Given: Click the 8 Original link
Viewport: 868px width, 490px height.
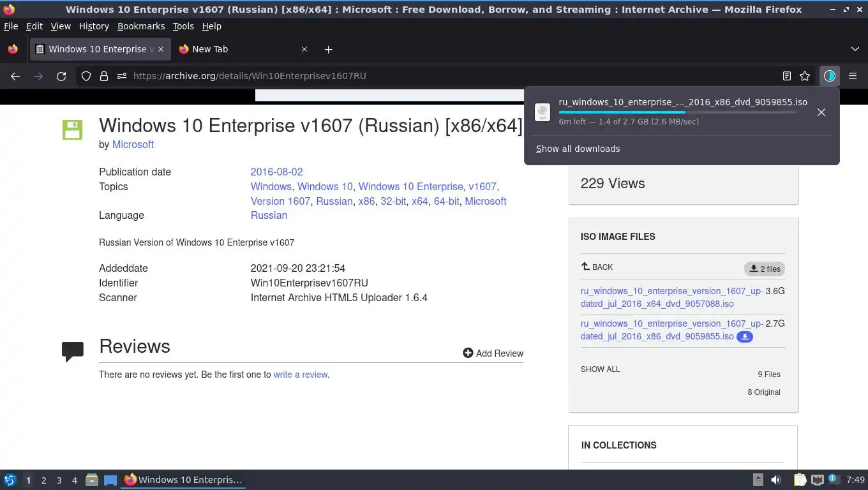Looking at the screenshot, I should [x=764, y=392].
